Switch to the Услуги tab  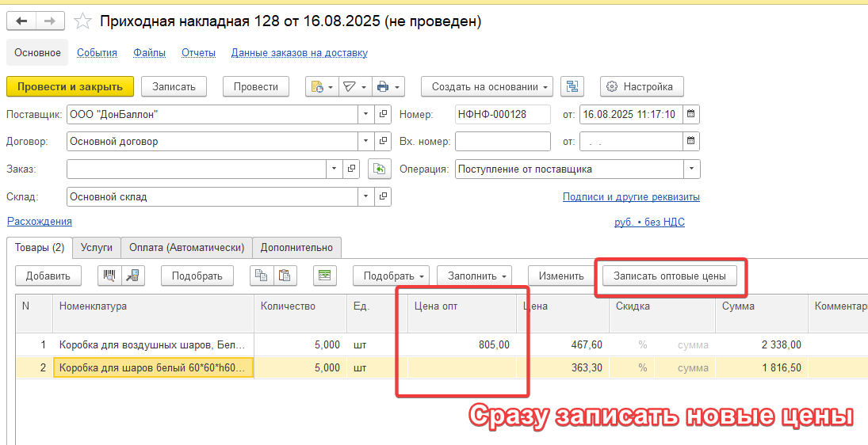[x=97, y=248]
